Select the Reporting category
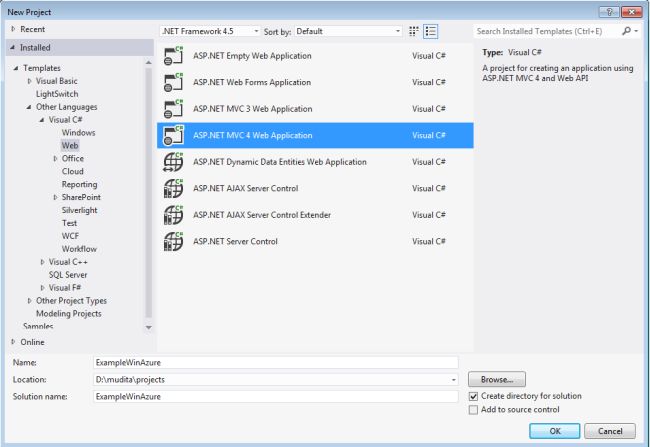 click(79, 185)
